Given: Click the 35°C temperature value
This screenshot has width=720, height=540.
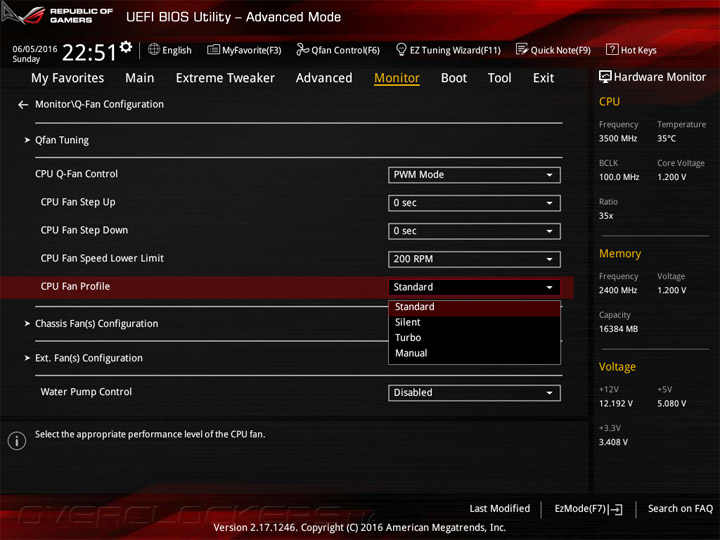Looking at the screenshot, I should click(x=666, y=139).
